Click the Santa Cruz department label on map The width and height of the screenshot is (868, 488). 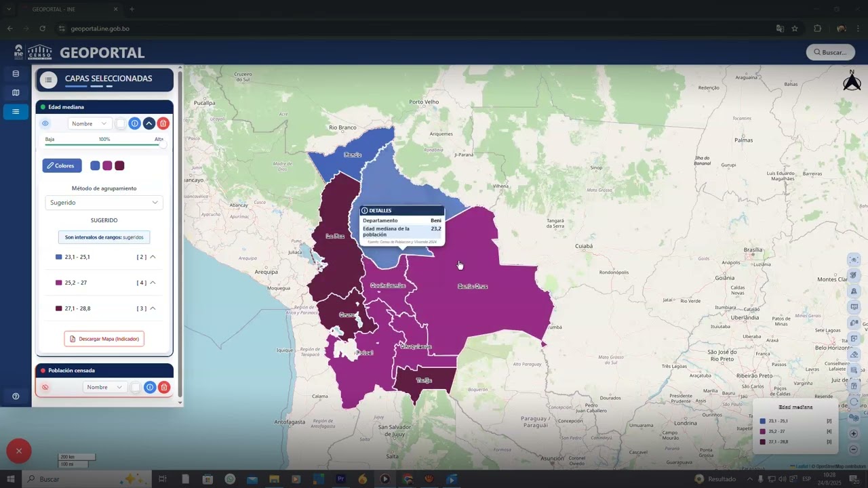(473, 286)
